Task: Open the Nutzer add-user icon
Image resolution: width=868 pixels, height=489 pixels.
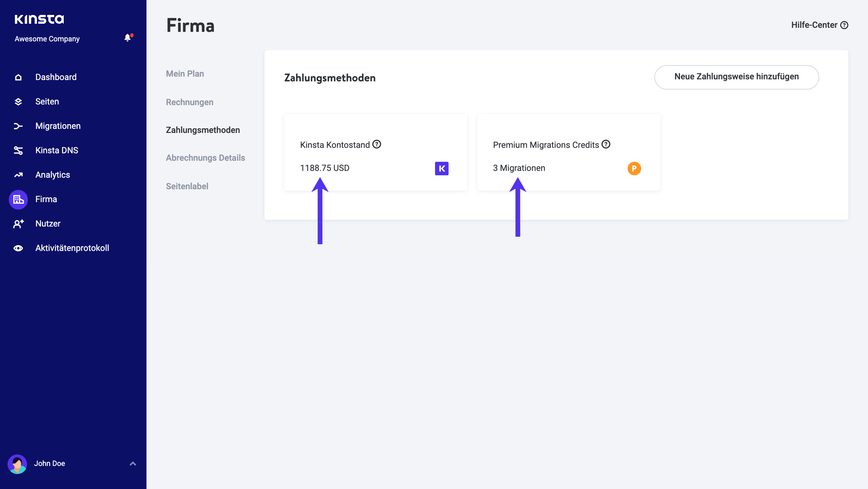Action: [x=18, y=223]
